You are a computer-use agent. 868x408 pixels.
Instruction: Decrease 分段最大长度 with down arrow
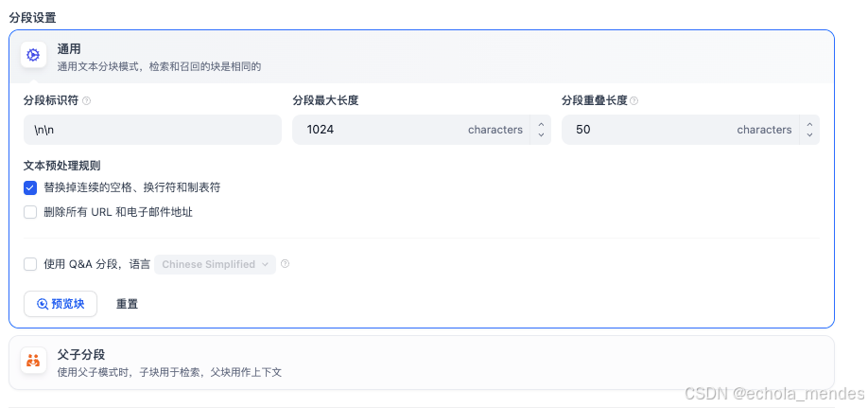tap(541, 135)
